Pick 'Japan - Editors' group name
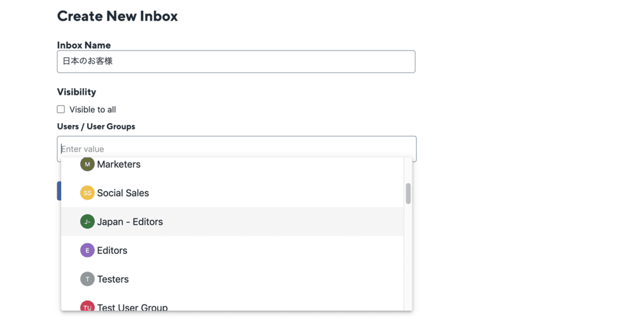 130,221
